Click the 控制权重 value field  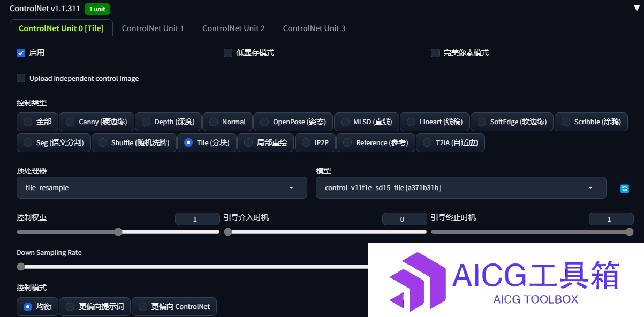(197, 219)
